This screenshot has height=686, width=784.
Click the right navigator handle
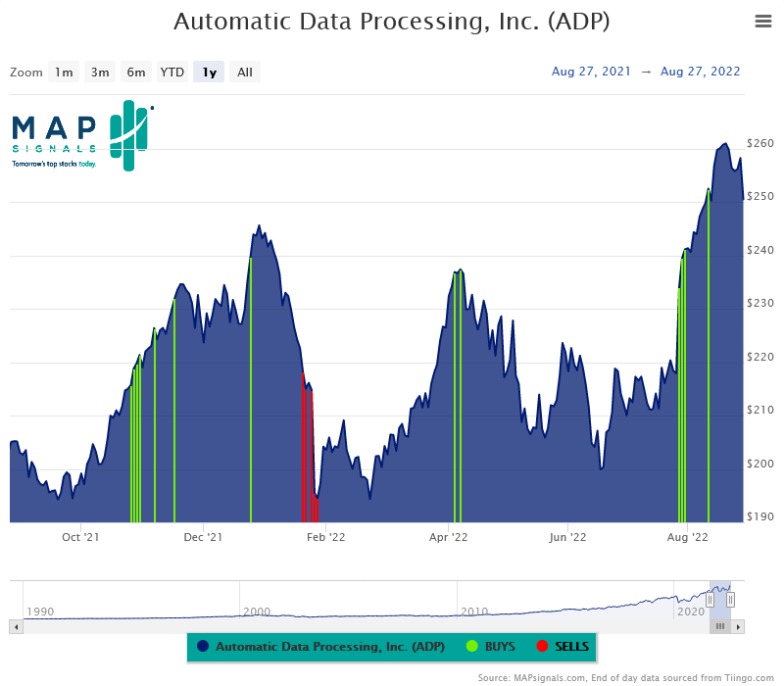pos(731,599)
